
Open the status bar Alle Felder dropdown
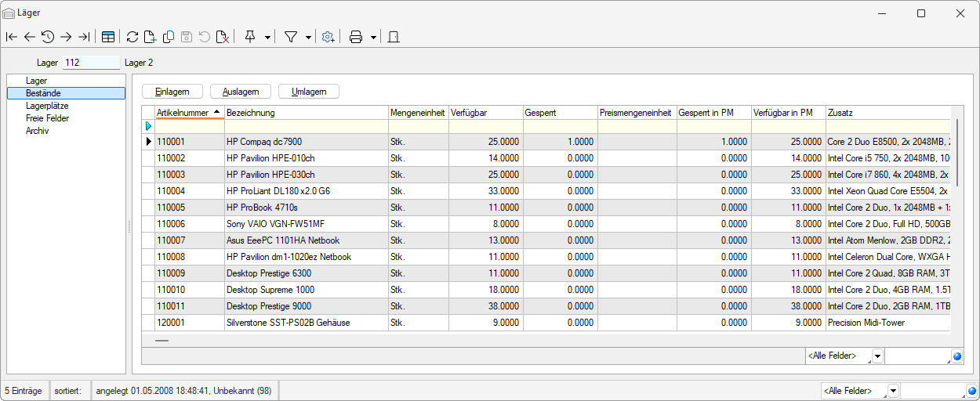(x=893, y=391)
